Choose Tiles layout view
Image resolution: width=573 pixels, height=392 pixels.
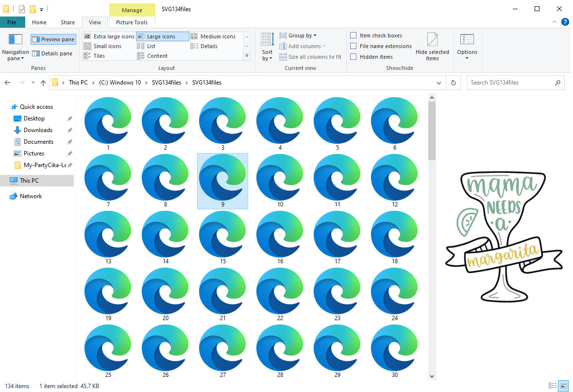click(95, 56)
